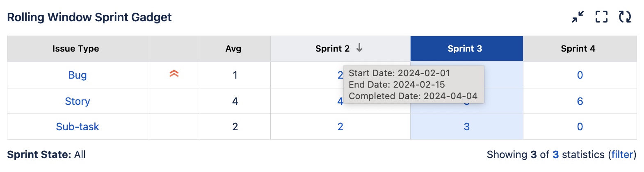This screenshot has width=644, height=172.
Task: Open the Story issue type link
Action: coord(78,101)
